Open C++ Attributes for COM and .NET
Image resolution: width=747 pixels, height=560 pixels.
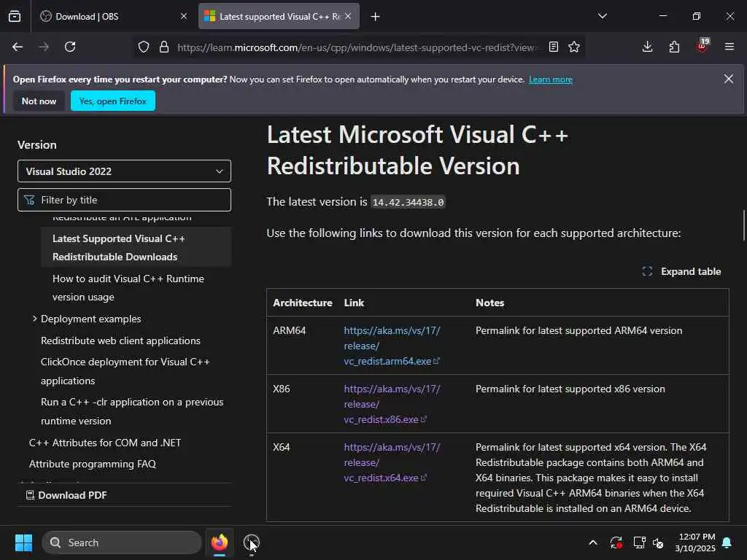tap(105, 443)
